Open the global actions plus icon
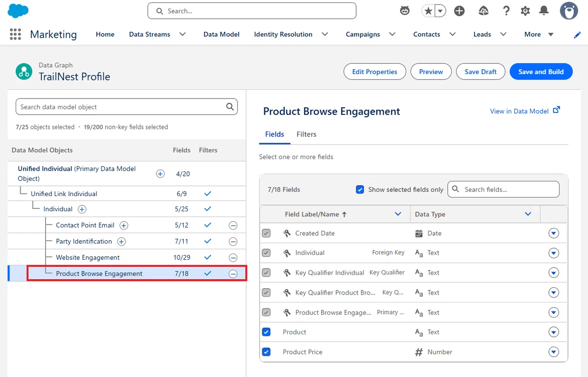Viewport: 588px width, 377px height. coord(459,11)
